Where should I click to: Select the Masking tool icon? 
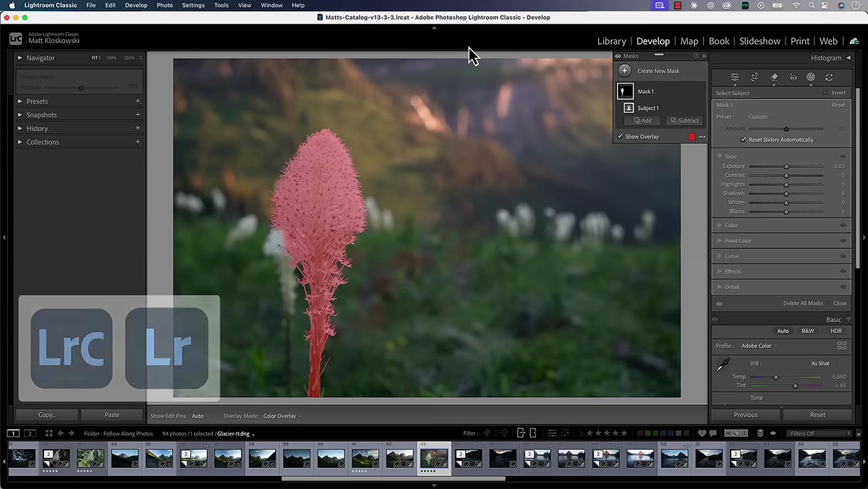(811, 77)
